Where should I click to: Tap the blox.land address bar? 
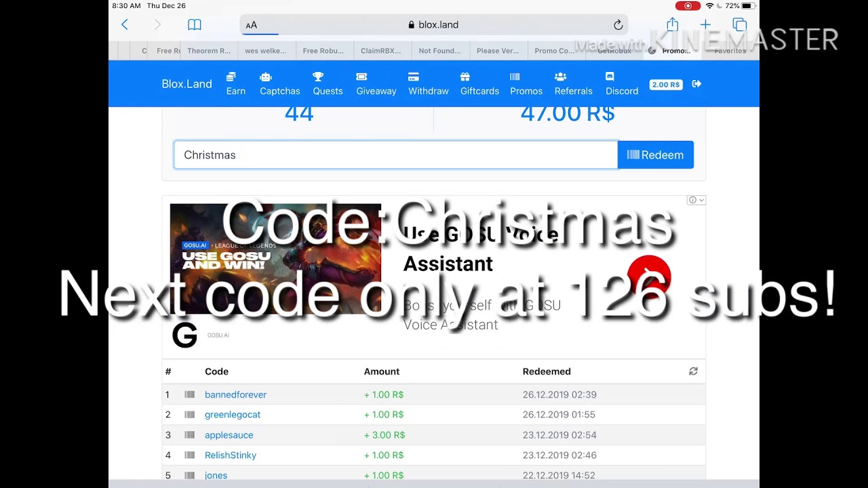pos(434,25)
